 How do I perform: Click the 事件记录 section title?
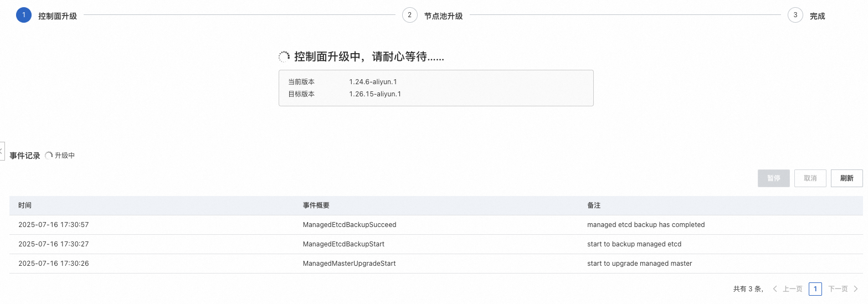click(x=25, y=156)
